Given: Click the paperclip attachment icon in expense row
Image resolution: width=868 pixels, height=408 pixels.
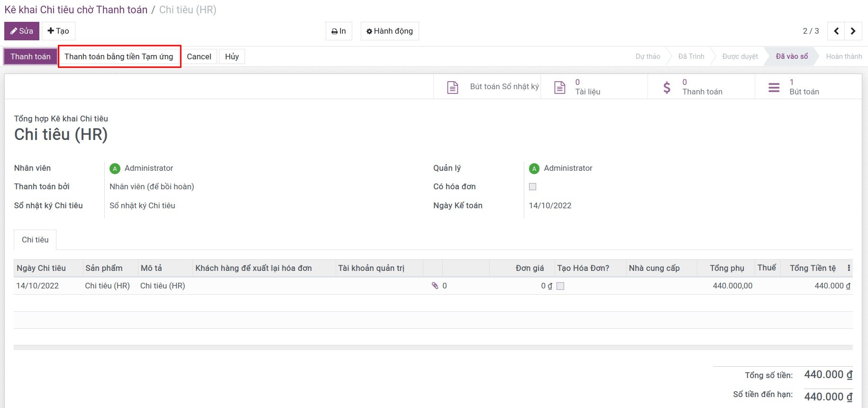Looking at the screenshot, I should (x=435, y=286).
